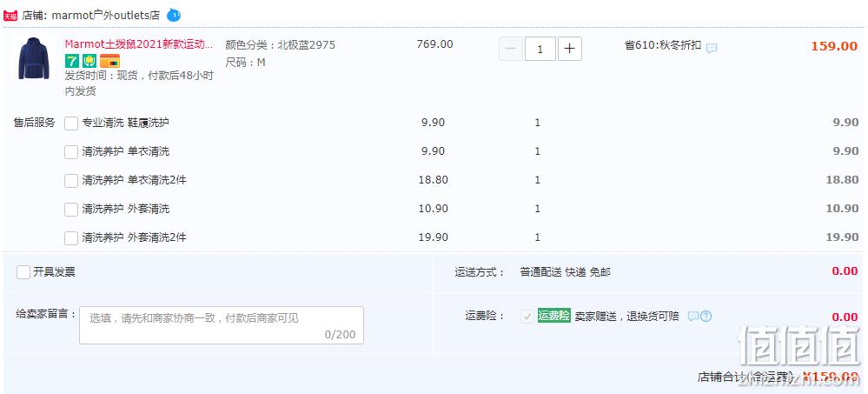Enable the 开具发票 invoice checkbox
868x394 pixels.
click(23, 272)
